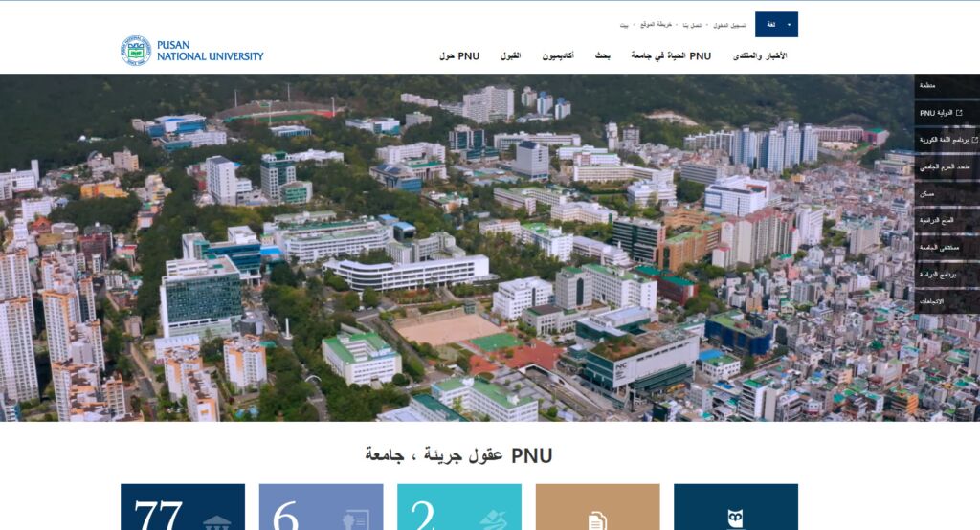This screenshot has height=530, width=980.
Task: Click the certificate icon on tile 6
Action: coord(355,520)
